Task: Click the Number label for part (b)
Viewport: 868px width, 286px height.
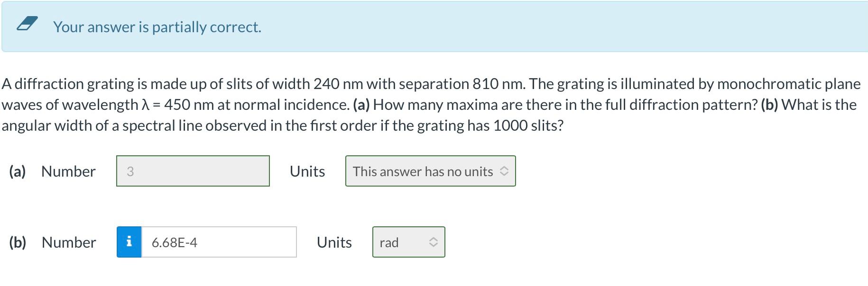Action: (x=69, y=242)
